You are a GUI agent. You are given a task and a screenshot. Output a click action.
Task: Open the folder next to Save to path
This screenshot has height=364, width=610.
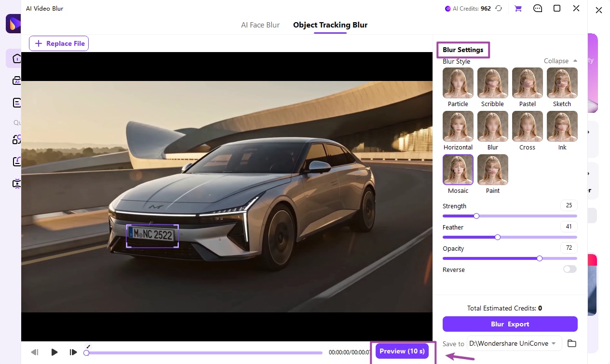(x=572, y=343)
